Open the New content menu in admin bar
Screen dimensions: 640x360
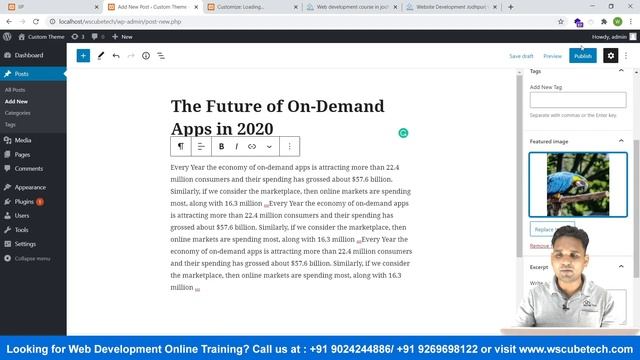[122, 37]
